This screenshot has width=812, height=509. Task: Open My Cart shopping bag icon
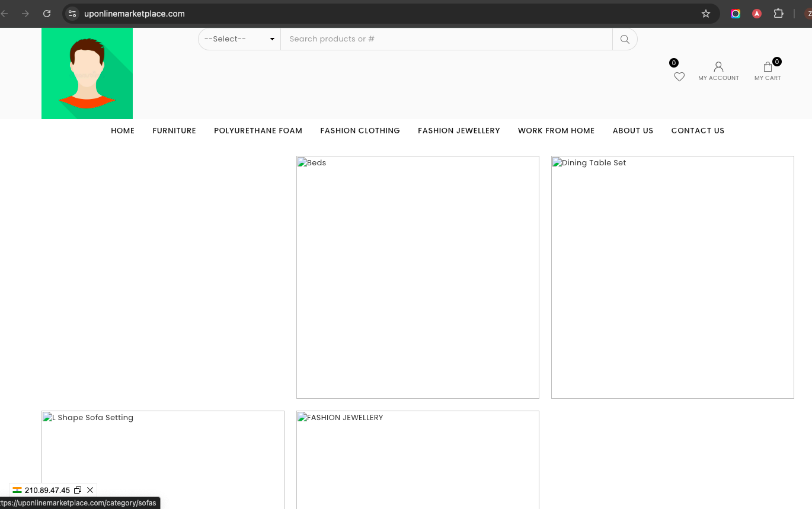click(x=768, y=67)
